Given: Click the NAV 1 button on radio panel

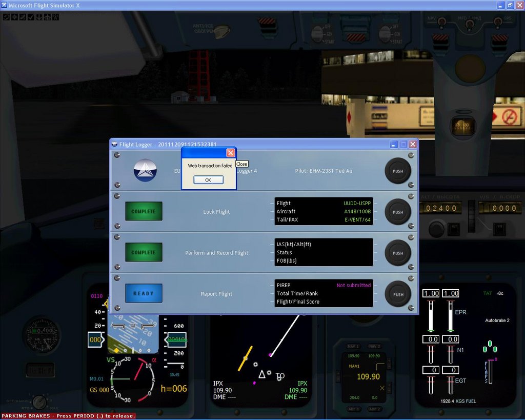Looking at the screenshot, I should point(354,346).
